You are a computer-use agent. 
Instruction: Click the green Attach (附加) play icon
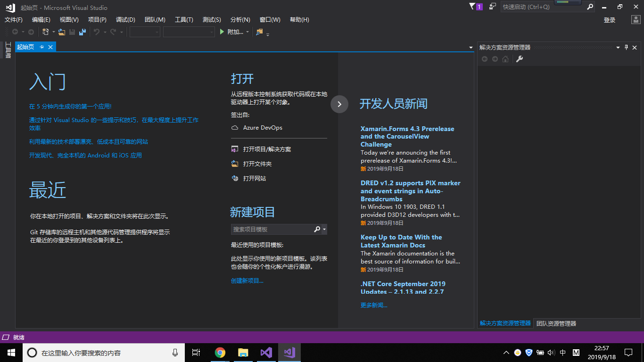[x=223, y=32]
